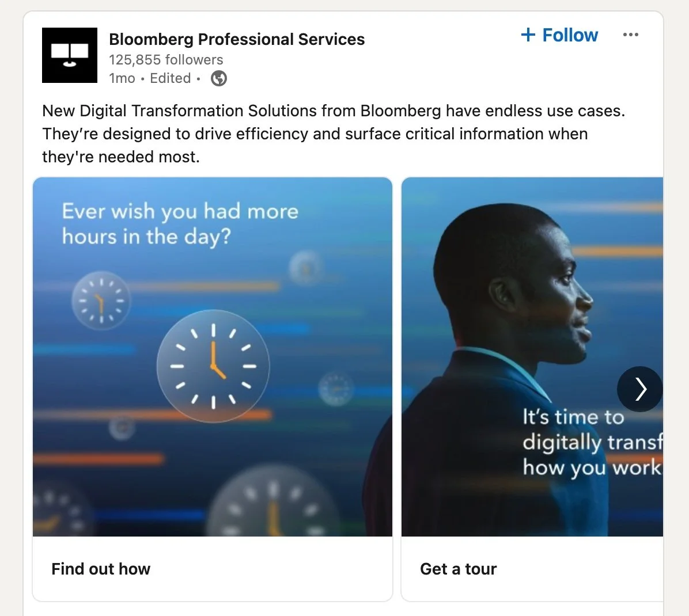
Task: Open the man's profile portrait slide
Action: [x=532, y=356]
